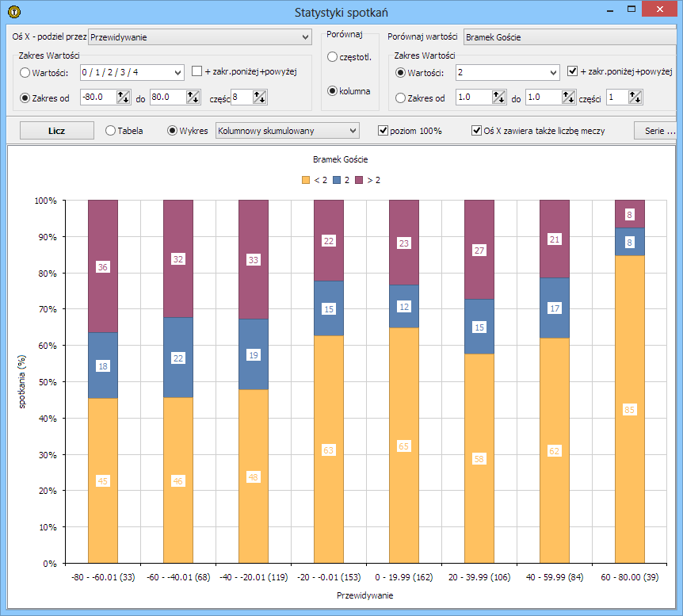The width and height of the screenshot is (683, 616).
Task: Click the app icon in title bar
Action: click(x=14, y=12)
